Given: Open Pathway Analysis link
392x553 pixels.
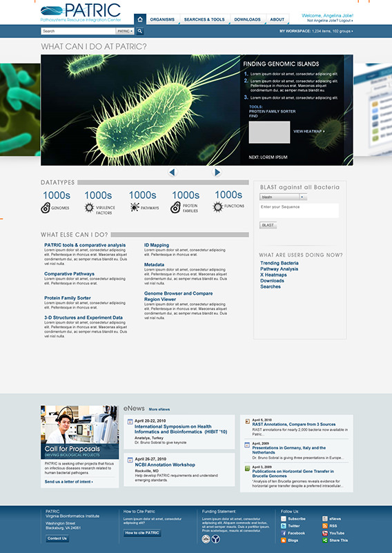Looking at the screenshot, I should pos(280,269).
